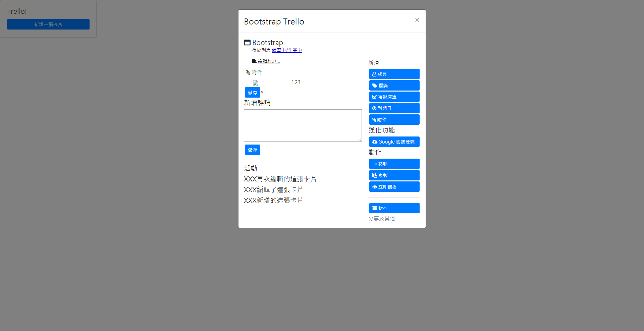The width and height of the screenshot is (644, 331).
Task: Open the 分享及其他... link
Action: 383,218
